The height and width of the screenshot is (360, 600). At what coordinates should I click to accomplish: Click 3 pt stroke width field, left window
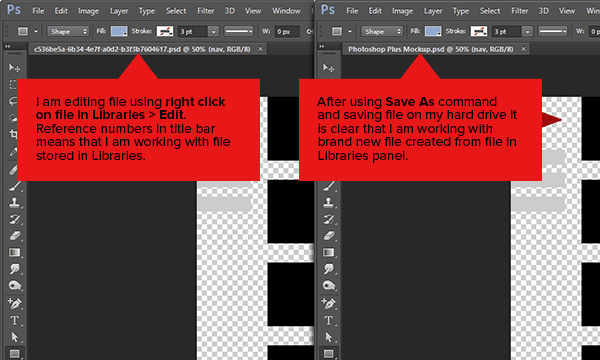193,31
